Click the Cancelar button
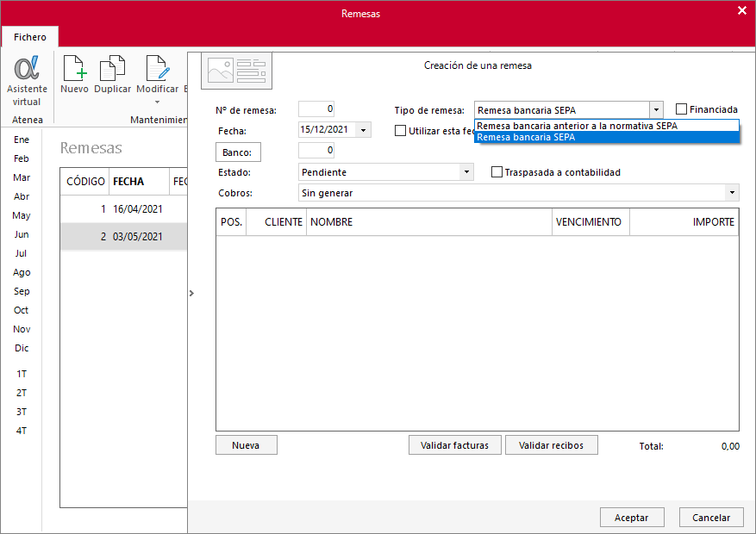756x534 pixels. [x=711, y=517]
